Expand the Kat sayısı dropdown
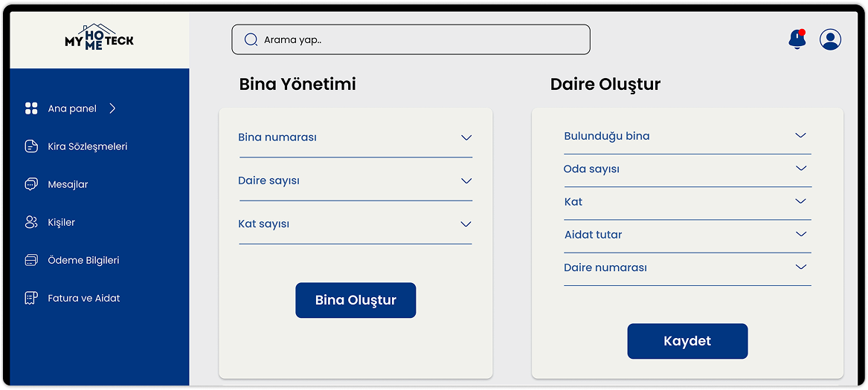 [466, 224]
